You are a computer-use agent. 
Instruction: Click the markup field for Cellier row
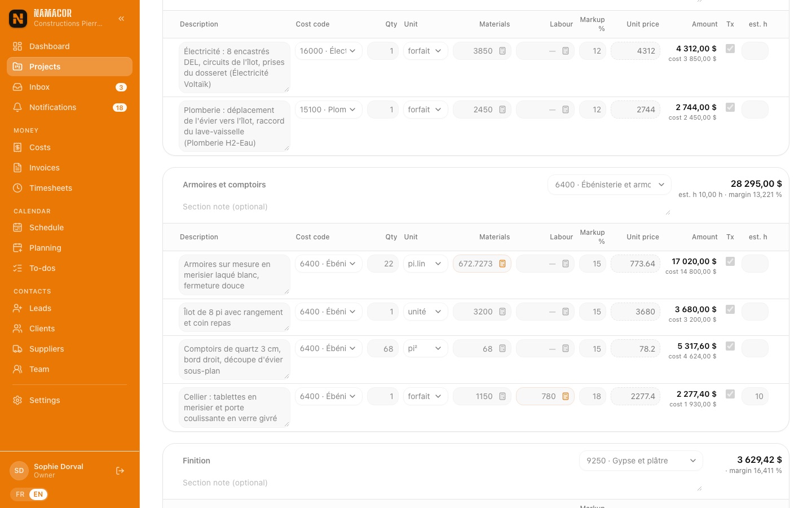(x=593, y=396)
